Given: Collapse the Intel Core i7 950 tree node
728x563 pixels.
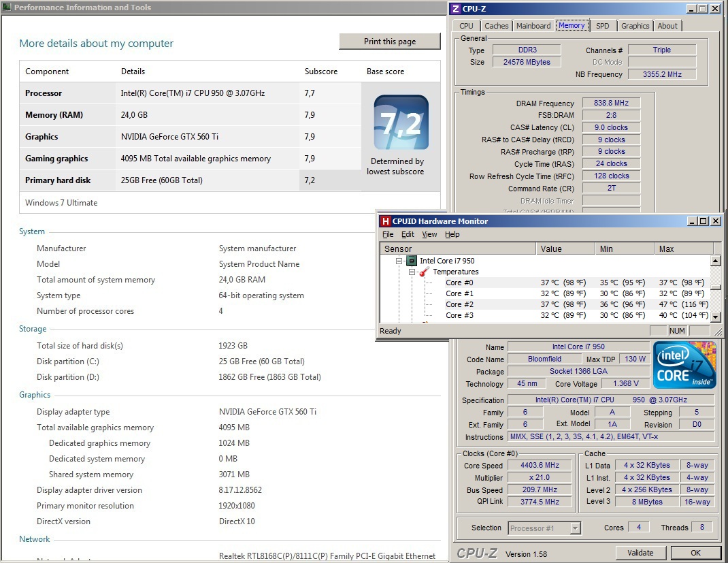Looking at the screenshot, I should point(398,261).
